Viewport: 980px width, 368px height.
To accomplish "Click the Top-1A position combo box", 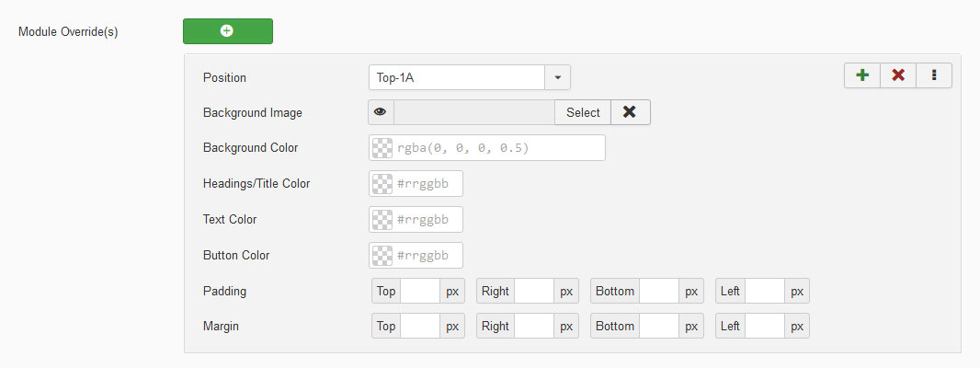I will click(456, 78).
